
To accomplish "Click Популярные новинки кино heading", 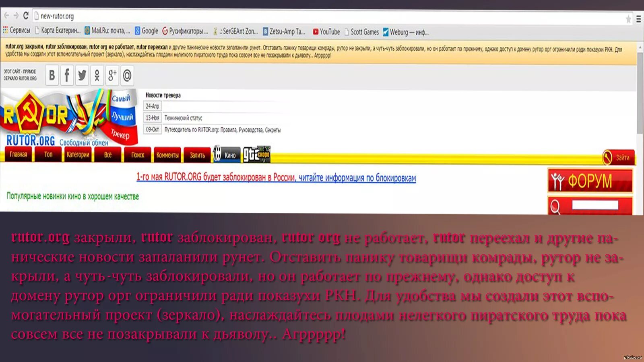I will (73, 196).
